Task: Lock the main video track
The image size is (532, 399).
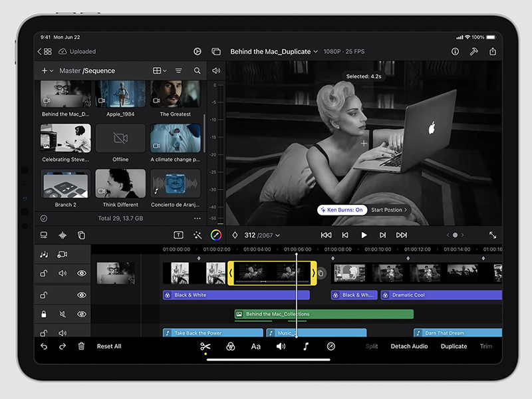Action: coord(44,273)
